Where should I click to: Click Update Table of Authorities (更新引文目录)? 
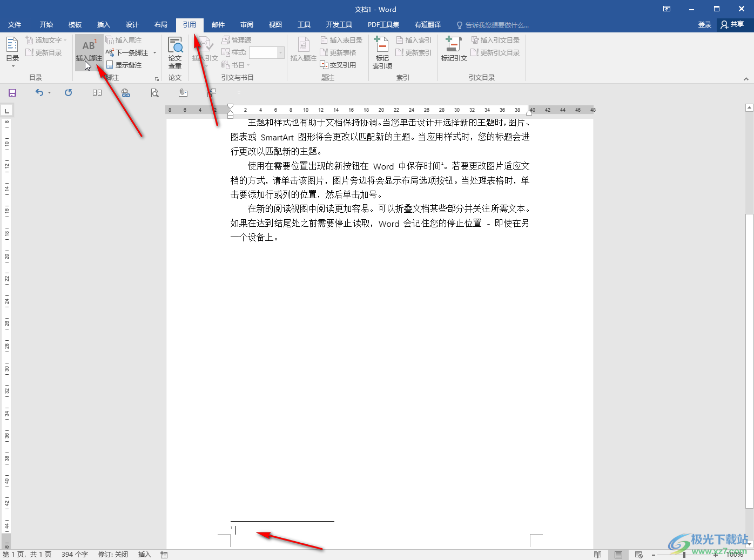click(495, 53)
